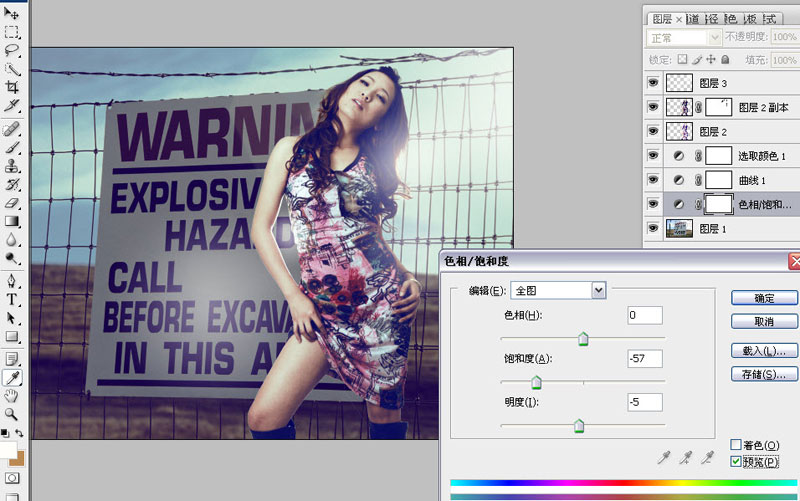Hide layer 图层 2
Image resolution: width=800 pixels, height=501 pixels.
click(653, 131)
